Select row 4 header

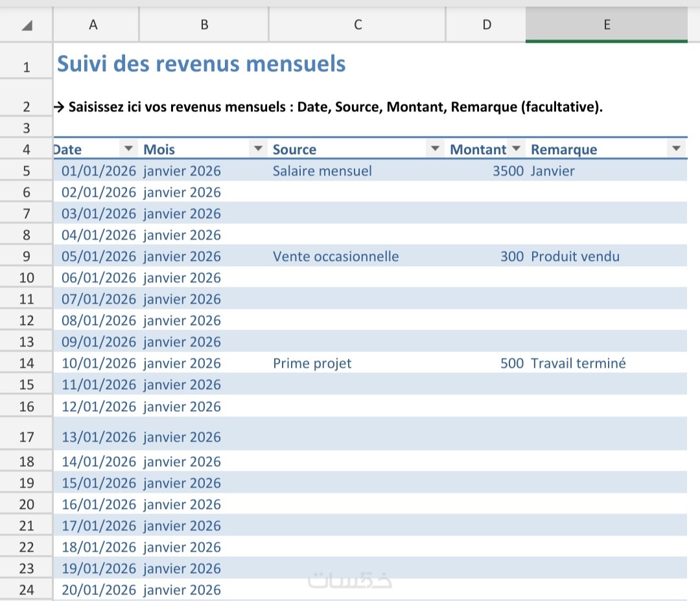pos(27,150)
